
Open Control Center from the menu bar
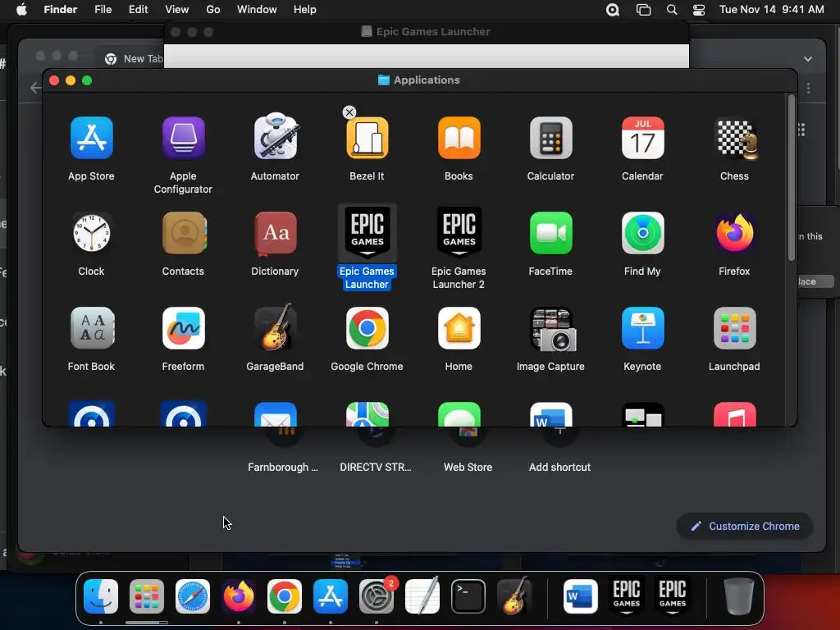tap(699, 10)
